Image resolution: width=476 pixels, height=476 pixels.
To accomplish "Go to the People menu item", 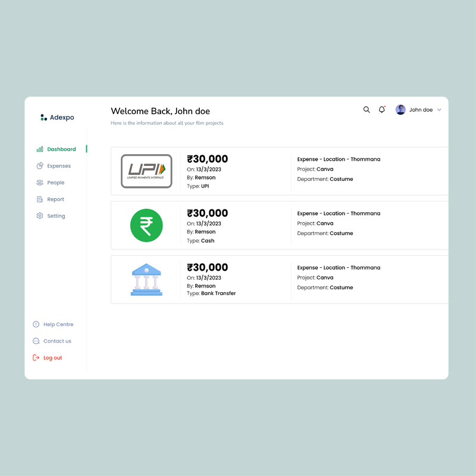I will (x=56, y=183).
